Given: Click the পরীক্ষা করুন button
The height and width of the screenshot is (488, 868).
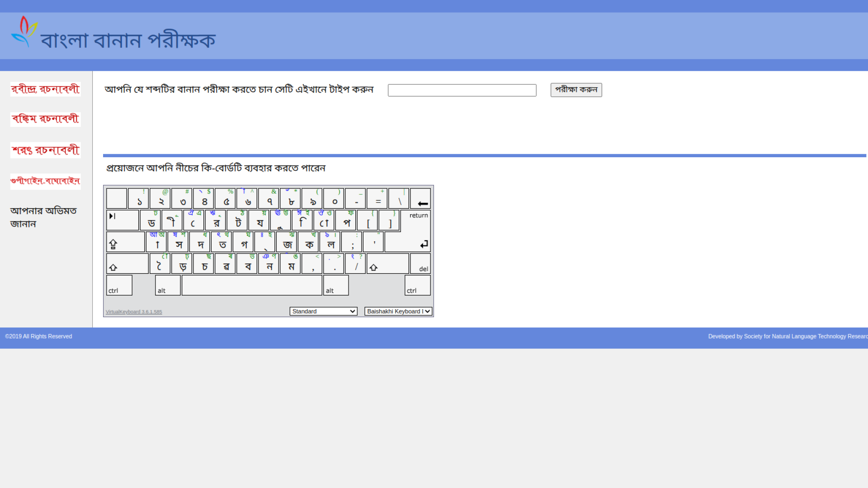Looking at the screenshot, I should (x=576, y=90).
